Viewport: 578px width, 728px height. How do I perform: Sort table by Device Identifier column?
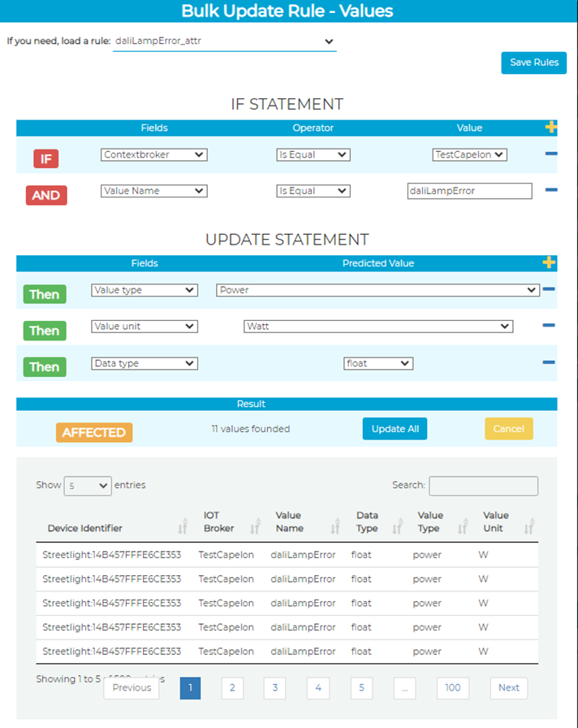click(182, 528)
